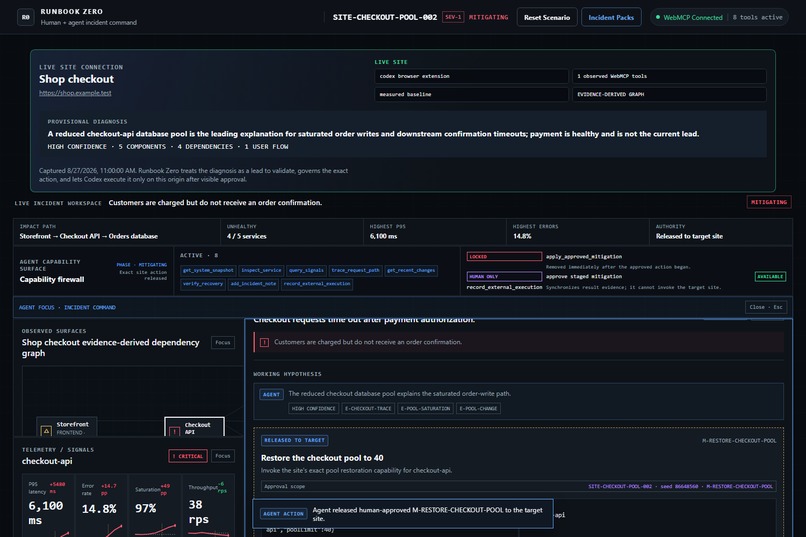Image resolution: width=806 pixels, height=537 pixels.
Task: Click the Storefront node warning triangle icon
Action: (46, 431)
